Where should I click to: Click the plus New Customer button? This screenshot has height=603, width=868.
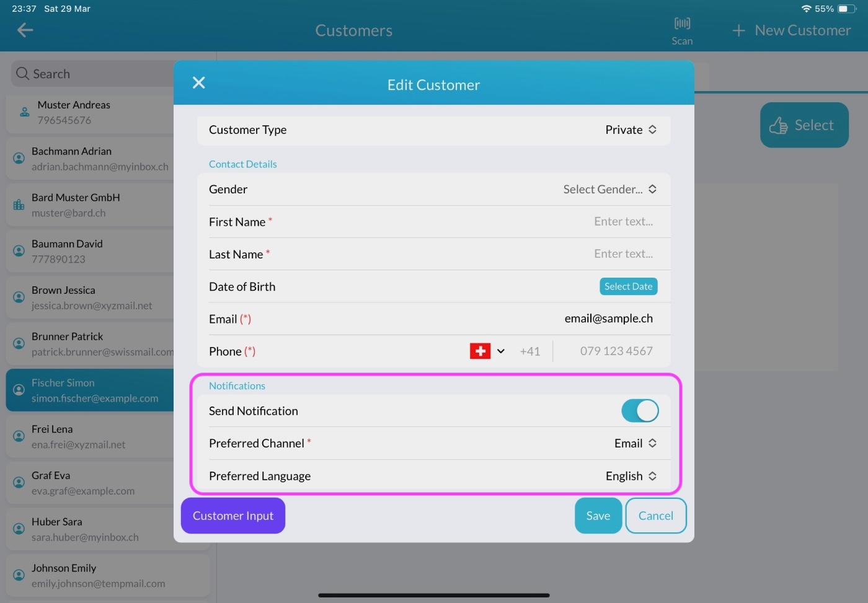(791, 30)
